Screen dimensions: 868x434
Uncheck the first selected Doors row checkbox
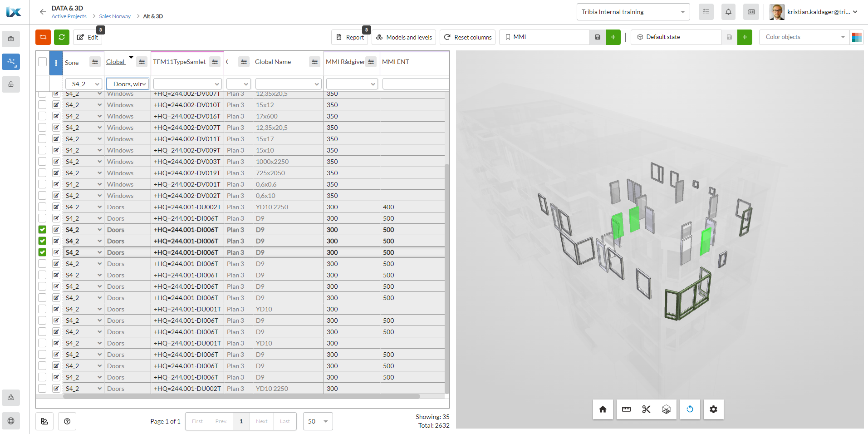coord(43,230)
